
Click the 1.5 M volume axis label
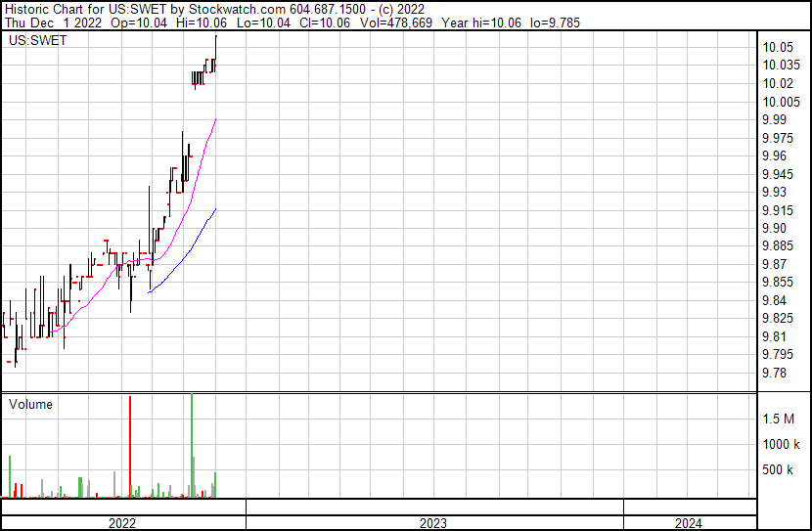tap(780, 419)
